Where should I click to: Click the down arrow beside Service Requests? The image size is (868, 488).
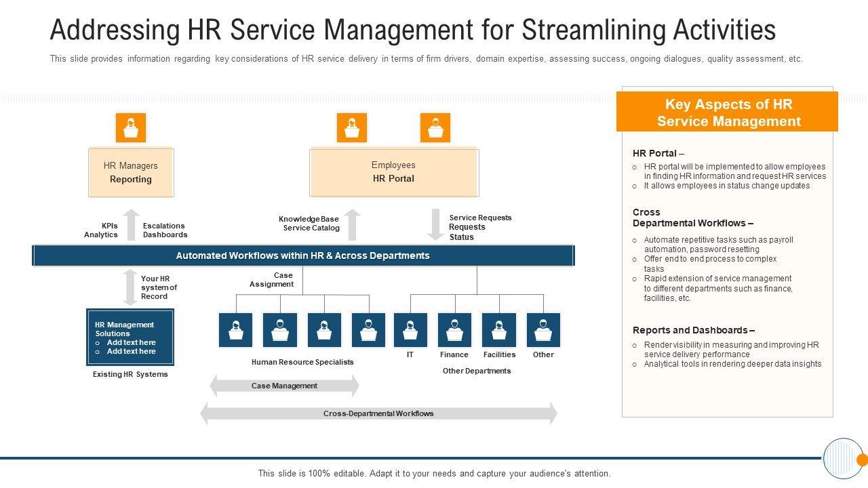pos(435,224)
